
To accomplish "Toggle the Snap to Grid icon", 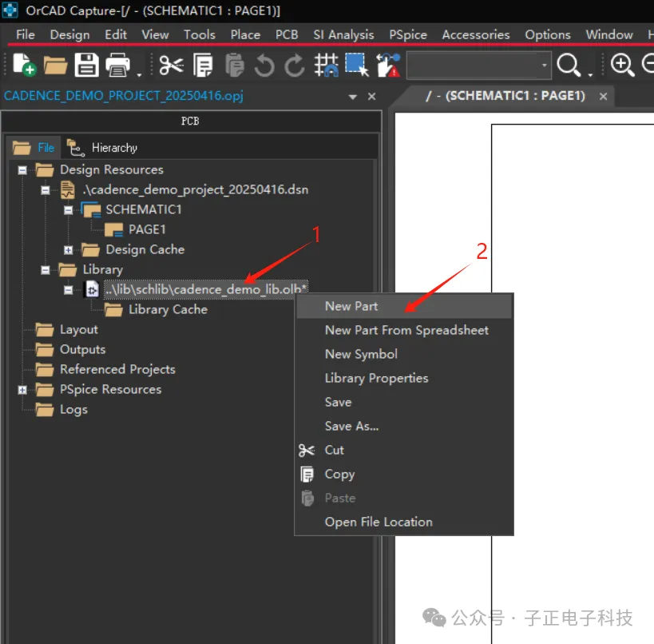I will (326, 65).
